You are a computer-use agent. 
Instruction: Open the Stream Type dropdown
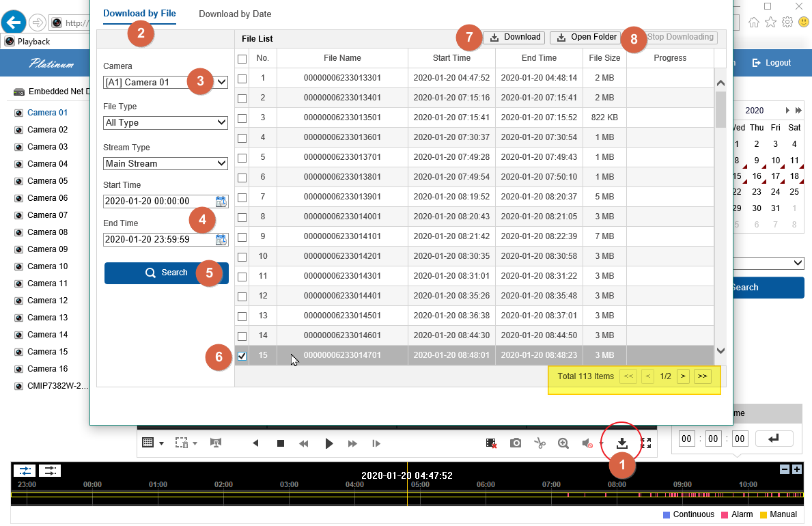coord(165,164)
